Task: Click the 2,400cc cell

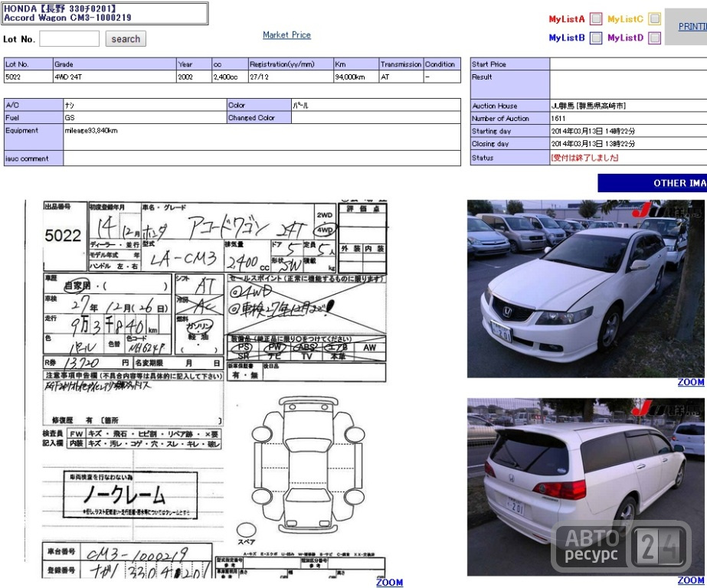Action: (230, 77)
